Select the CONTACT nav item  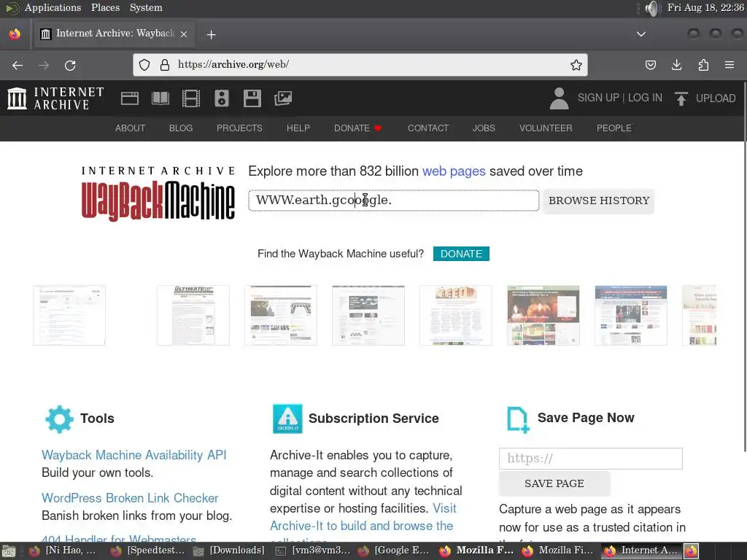tap(428, 128)
